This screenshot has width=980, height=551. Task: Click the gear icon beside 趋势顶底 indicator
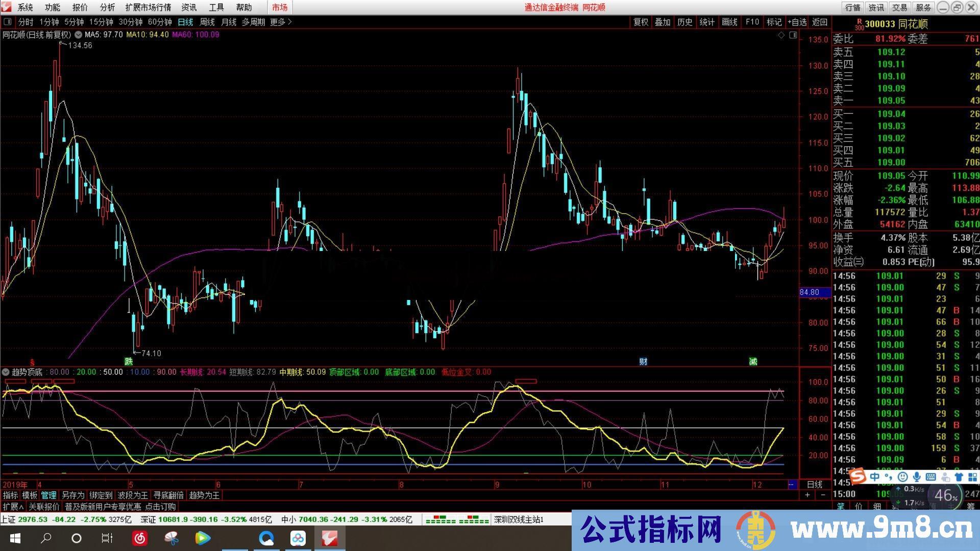point(6,372)
